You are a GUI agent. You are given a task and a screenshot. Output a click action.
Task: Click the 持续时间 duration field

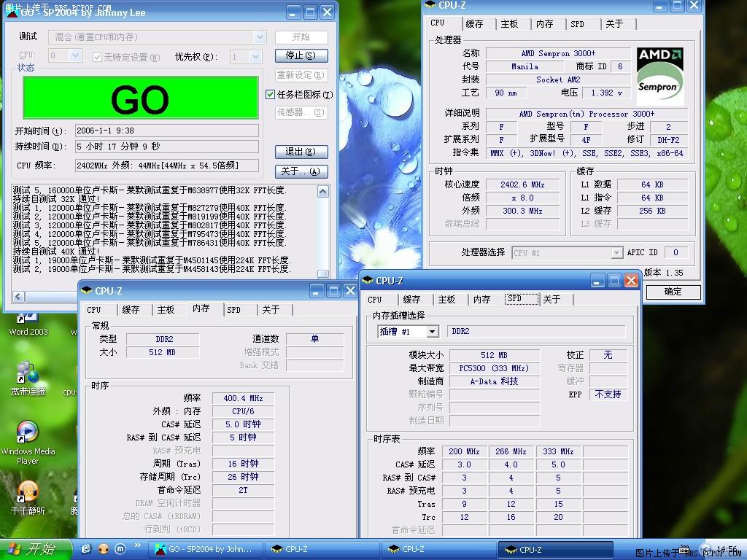click(x=167, y=147)
